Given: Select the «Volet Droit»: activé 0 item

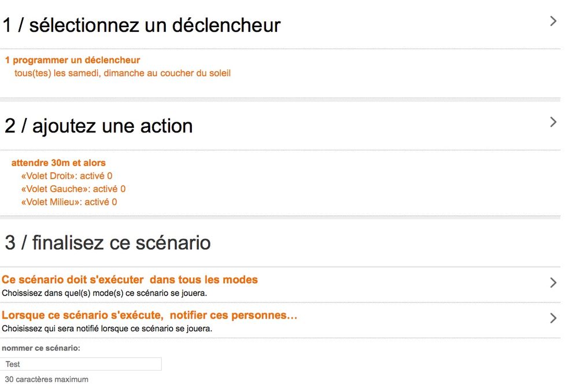Looking at the screenshot, I should click(66, 176).
